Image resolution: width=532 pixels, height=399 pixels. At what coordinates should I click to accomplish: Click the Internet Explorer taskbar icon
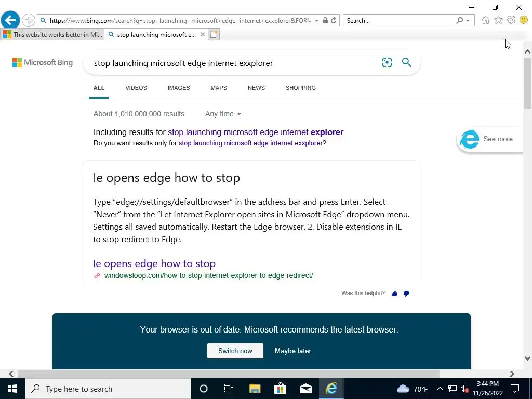point(331,389)
